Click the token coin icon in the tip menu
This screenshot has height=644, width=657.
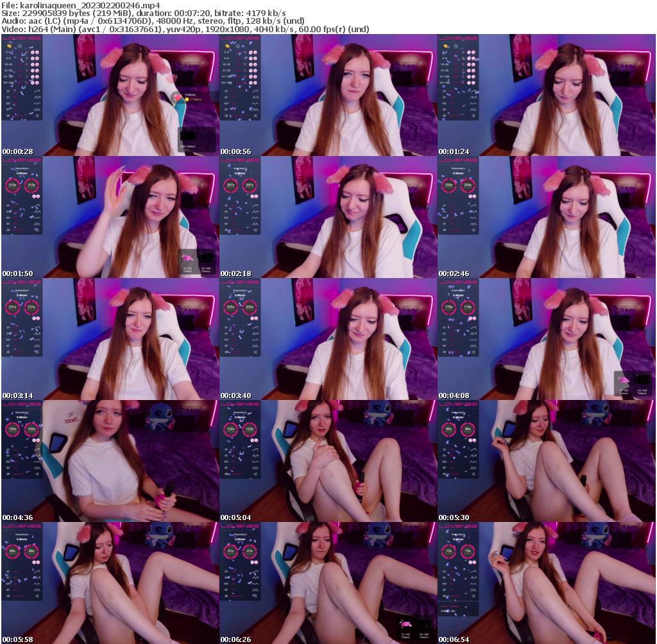pos(8,46)
